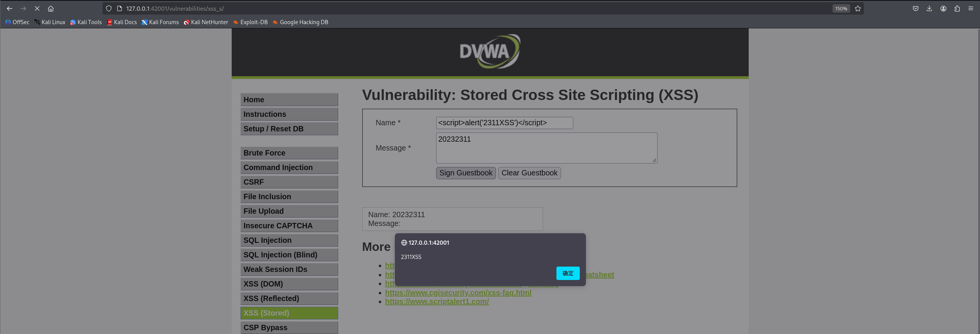Open Weak Session IDs module
The height and width of the screenshot is (334, 980).
point(289,269)
